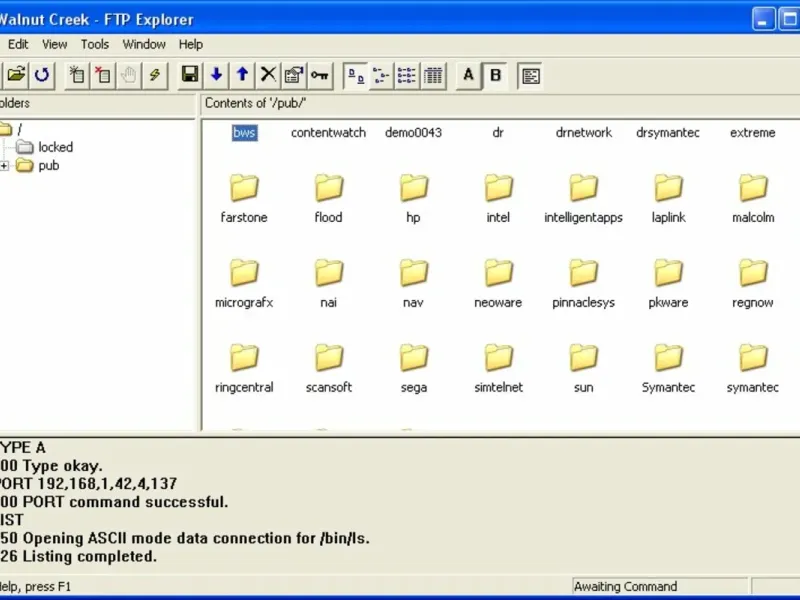Click the new-item icon with sparkle
This screenshot has width=800, height=600.
click(77, 75)
